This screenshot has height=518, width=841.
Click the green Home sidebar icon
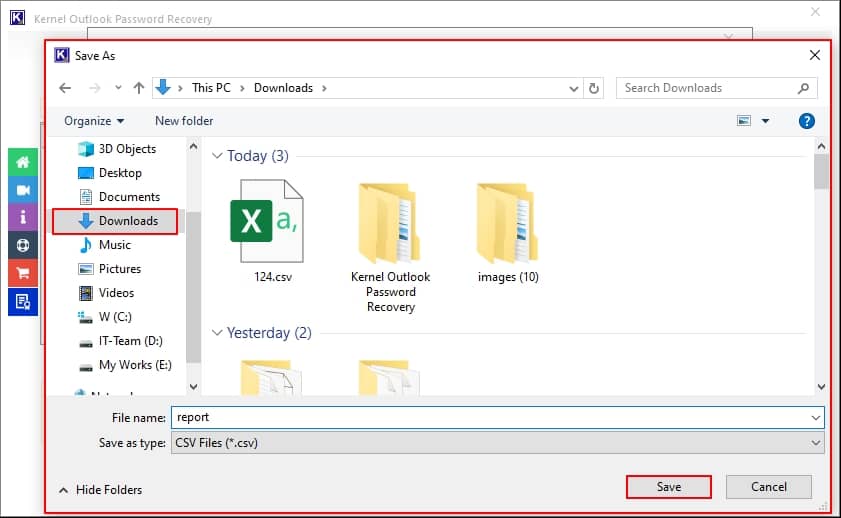pos(23,163)
